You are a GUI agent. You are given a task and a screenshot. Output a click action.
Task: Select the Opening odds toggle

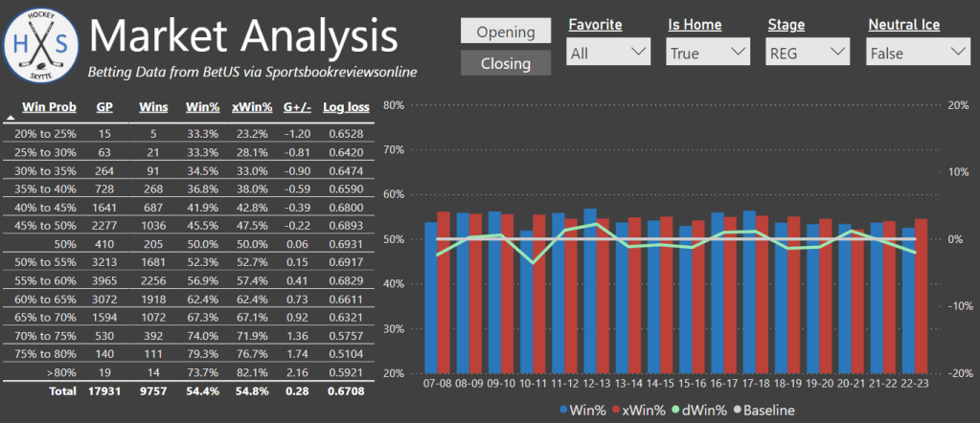506,32
